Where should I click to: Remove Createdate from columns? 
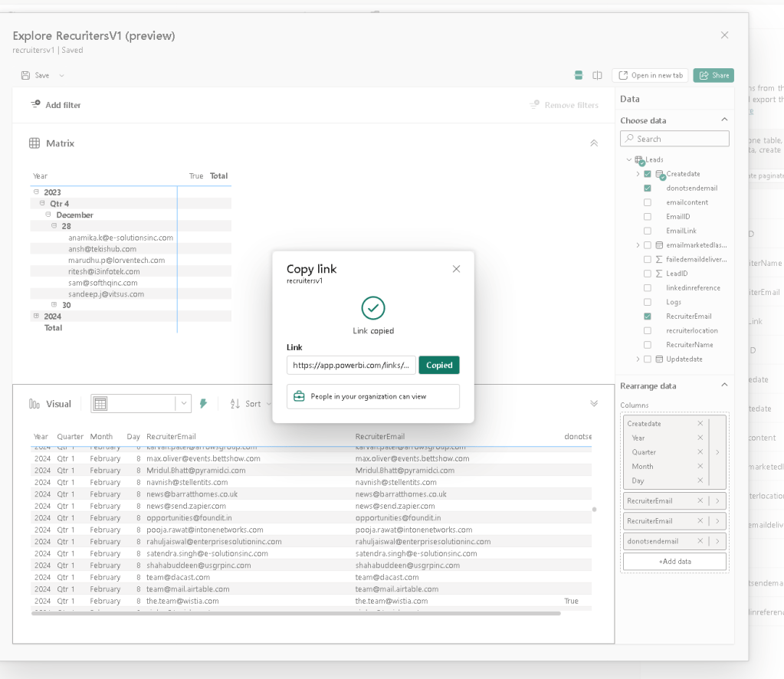700,424
